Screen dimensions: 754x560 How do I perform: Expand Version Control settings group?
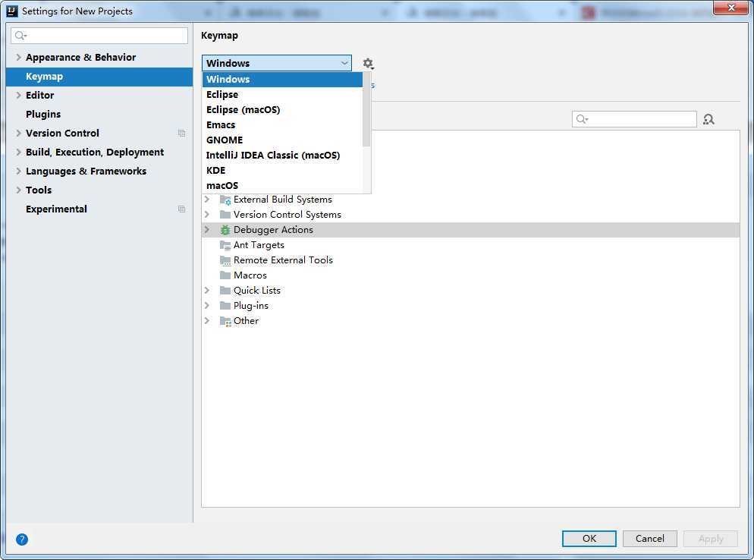click(x=18, y=133)
